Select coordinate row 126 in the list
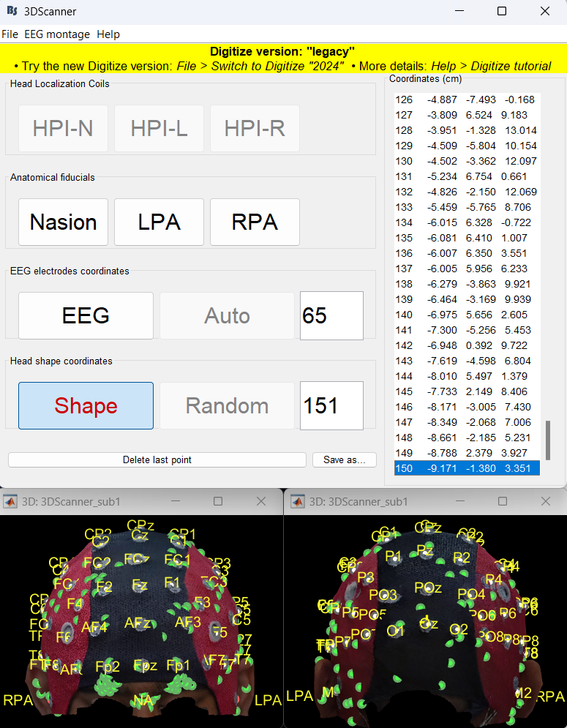The image size is (567, 728). (466, 100)
